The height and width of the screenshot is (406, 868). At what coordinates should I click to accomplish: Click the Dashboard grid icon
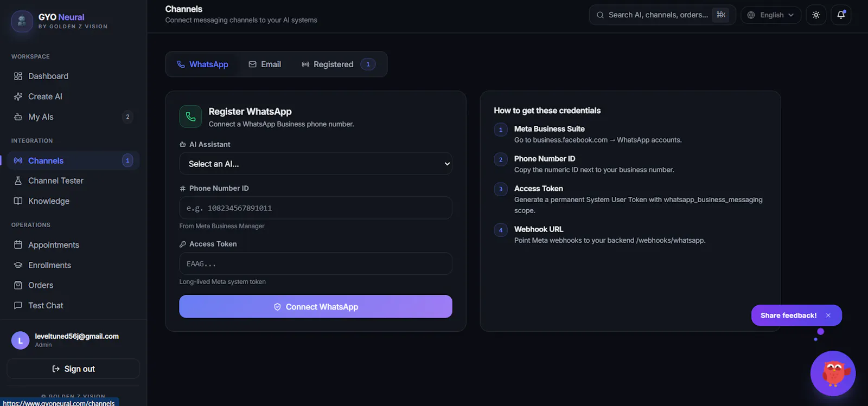tap(18, 76)
